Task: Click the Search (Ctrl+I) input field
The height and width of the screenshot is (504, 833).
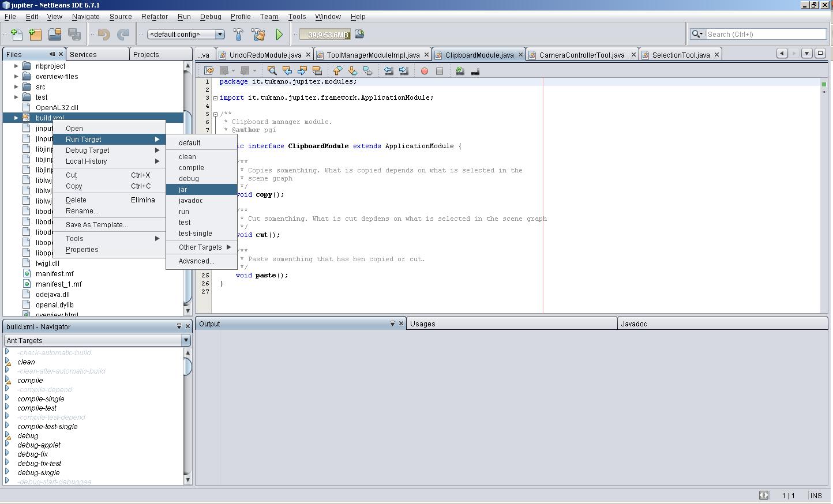Action: pyautogui.click(x=766, y=34)
